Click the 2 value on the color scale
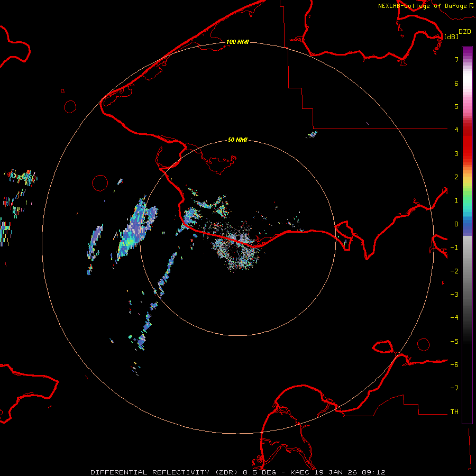This screenshot has height=476, width=476. click(x=456, y=177)
